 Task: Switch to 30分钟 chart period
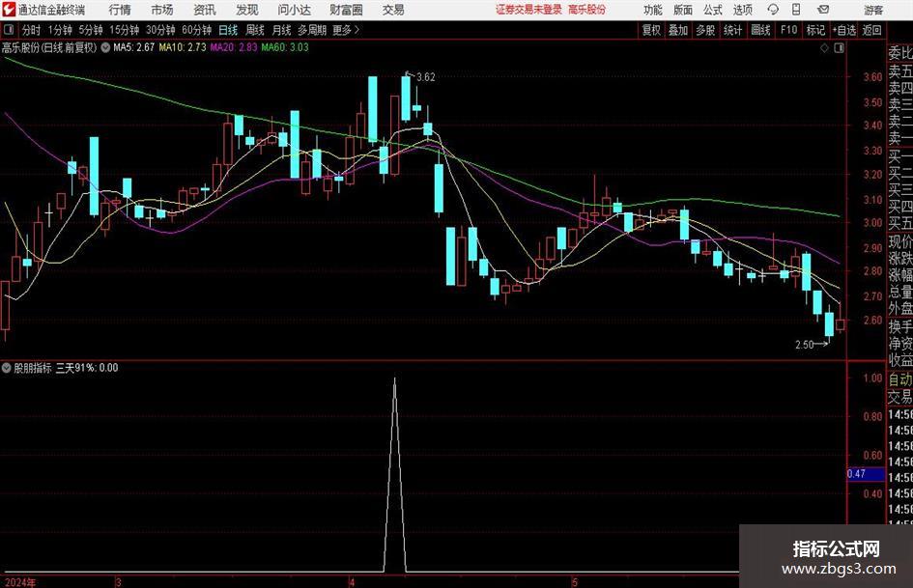coord(160,30)
